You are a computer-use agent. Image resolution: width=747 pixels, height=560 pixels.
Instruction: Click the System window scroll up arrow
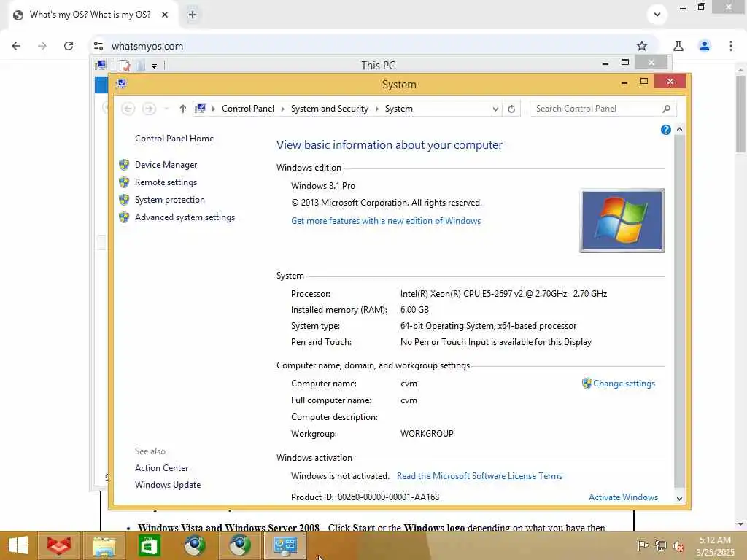(x=679, y=130)
